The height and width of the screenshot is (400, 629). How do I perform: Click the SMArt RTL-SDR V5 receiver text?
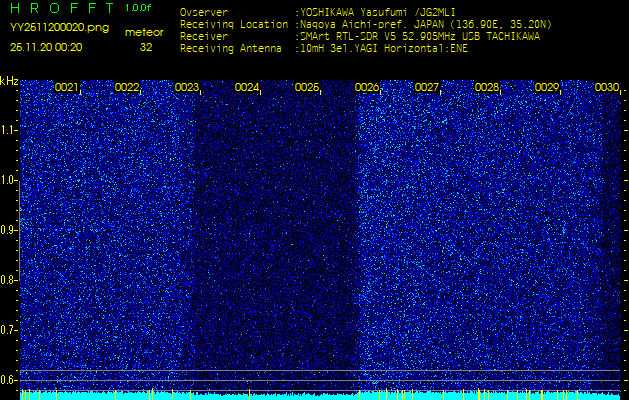point(420,37)
